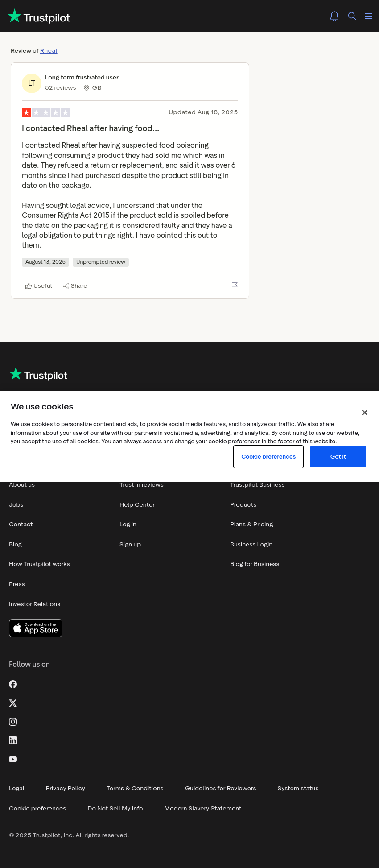
Task: Open Guidelines for Reviewers
Action: coord(221,789)
